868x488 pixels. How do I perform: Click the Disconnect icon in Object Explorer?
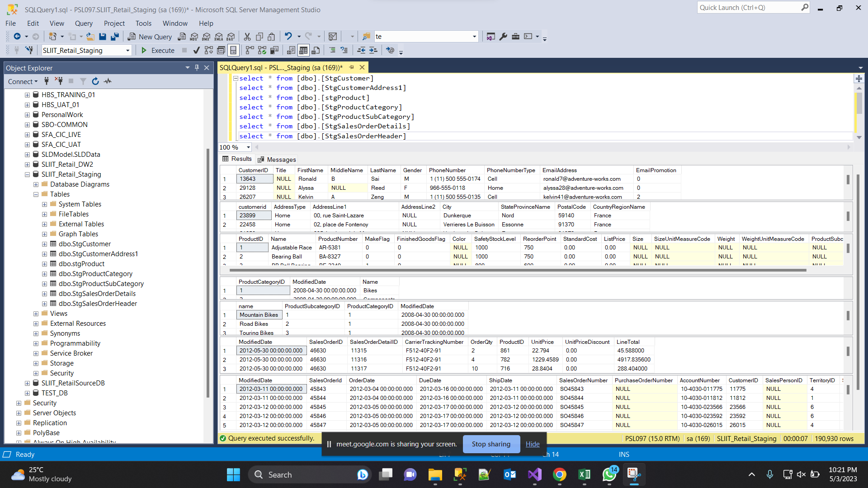point(59,81)
